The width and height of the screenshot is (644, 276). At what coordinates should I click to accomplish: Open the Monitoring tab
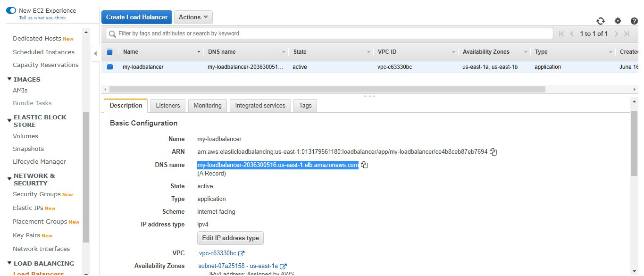click(x=208, y=106)
